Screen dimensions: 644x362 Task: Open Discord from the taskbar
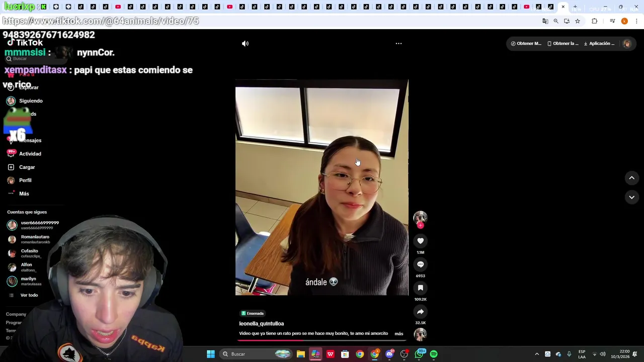[x=389, y=354]
